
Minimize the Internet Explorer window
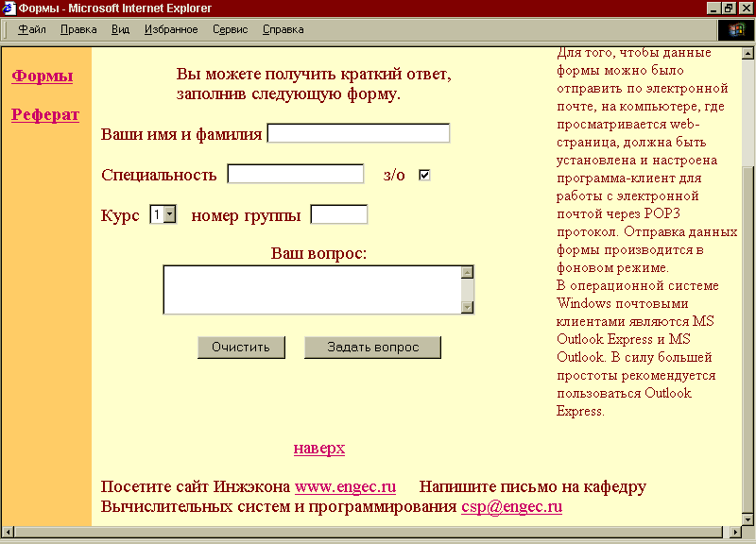(x=713, y=8)
